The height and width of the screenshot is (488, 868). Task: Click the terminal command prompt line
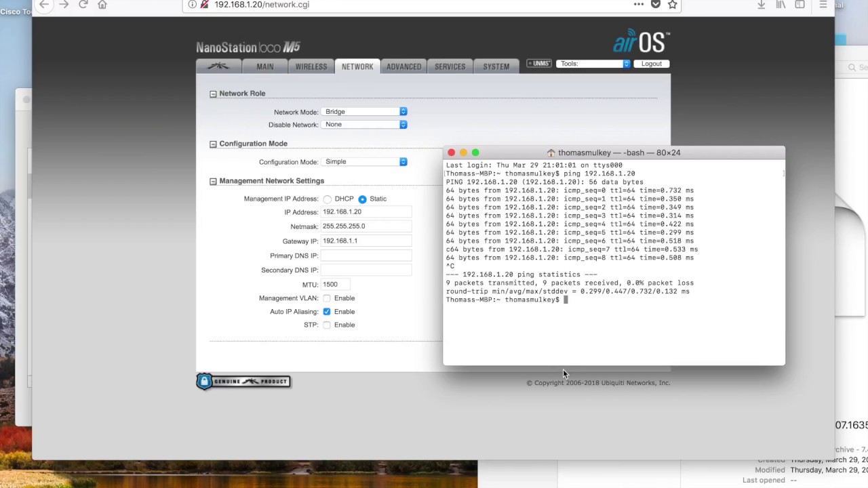[507, 300]
